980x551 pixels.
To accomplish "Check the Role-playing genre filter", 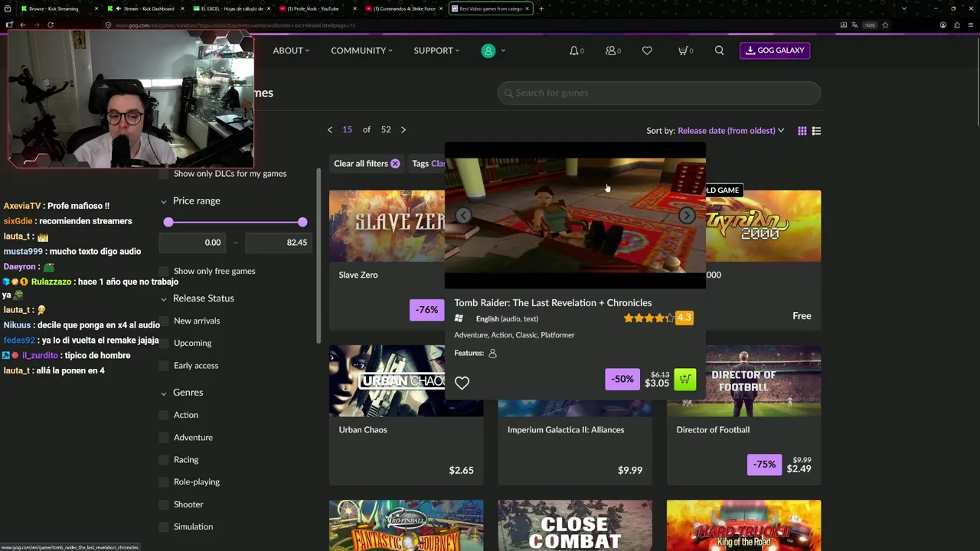I will click(x=164, y=481).
